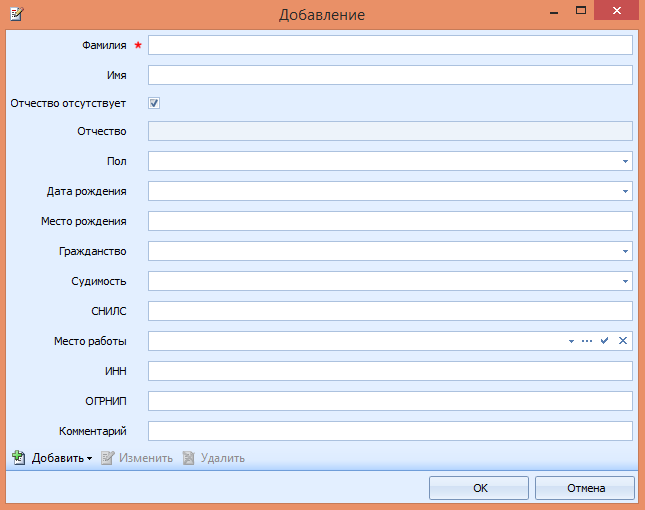The image size is (645, 510).
Task: Close the Добавление dialog
Action: pyautogui.click(x=617, y=10)
